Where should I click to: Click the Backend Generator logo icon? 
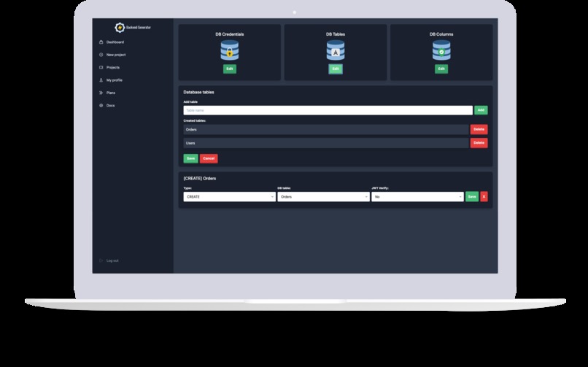pyautogui.click(x=120, y=28)
